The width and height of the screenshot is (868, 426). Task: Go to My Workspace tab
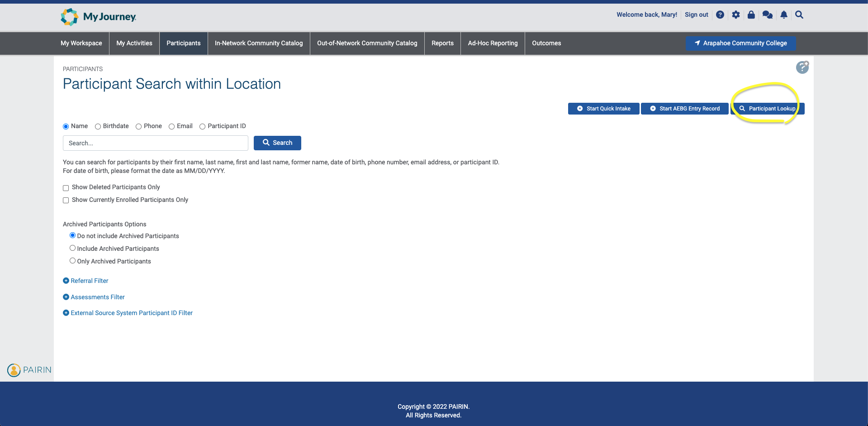(81, 43)
